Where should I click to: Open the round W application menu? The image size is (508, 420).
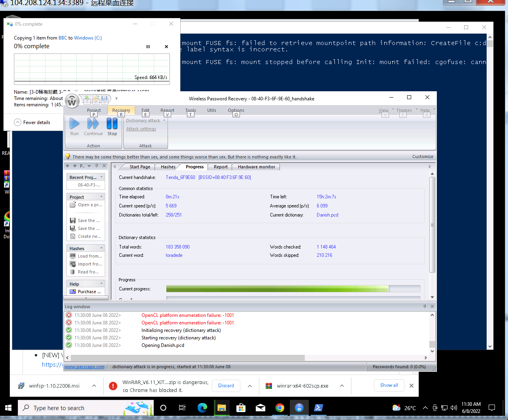(x=72, y=102)
